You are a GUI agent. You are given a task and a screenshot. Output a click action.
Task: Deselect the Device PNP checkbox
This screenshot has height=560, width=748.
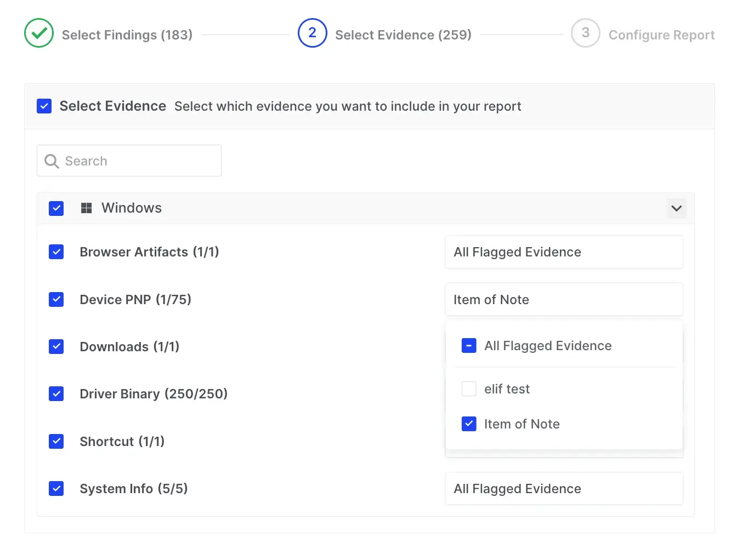click(x=56, y=300)
